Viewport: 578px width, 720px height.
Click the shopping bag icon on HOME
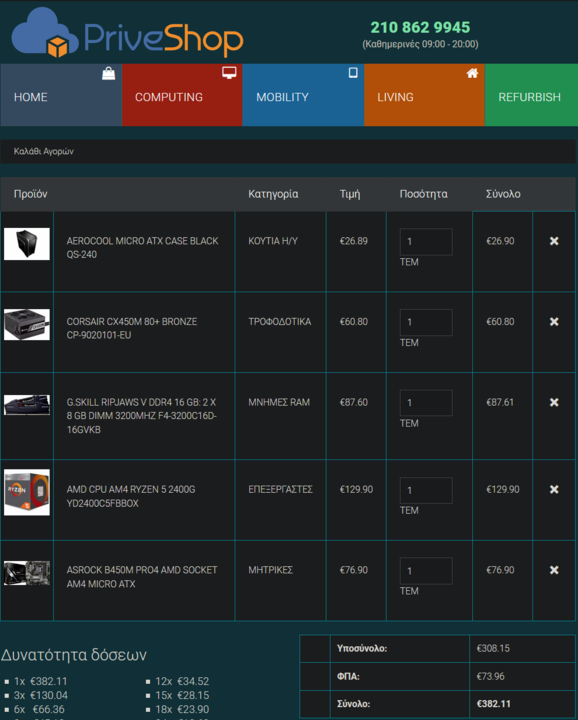pos(108,73)
